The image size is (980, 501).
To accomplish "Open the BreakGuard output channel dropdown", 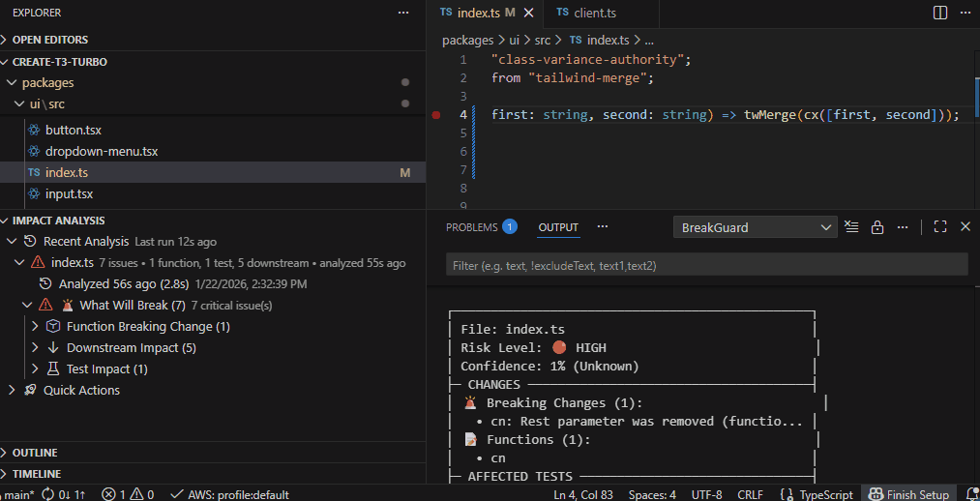I will pos(755,227).
